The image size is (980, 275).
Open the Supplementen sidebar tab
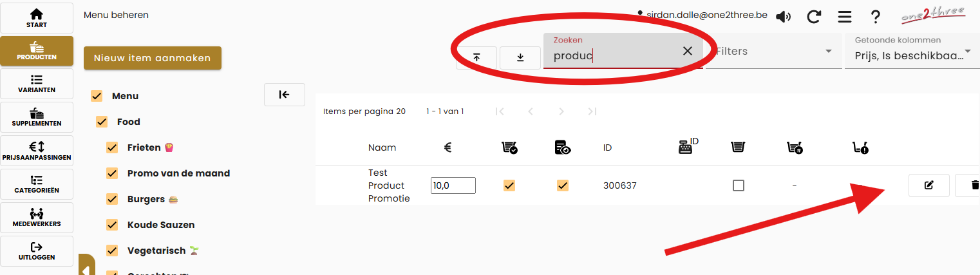coord(37,117)
